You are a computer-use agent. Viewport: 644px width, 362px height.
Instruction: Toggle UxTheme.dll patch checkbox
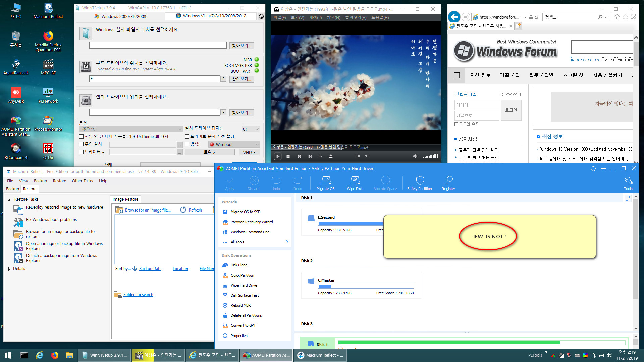pyautogui.click(x=81, y=137)
